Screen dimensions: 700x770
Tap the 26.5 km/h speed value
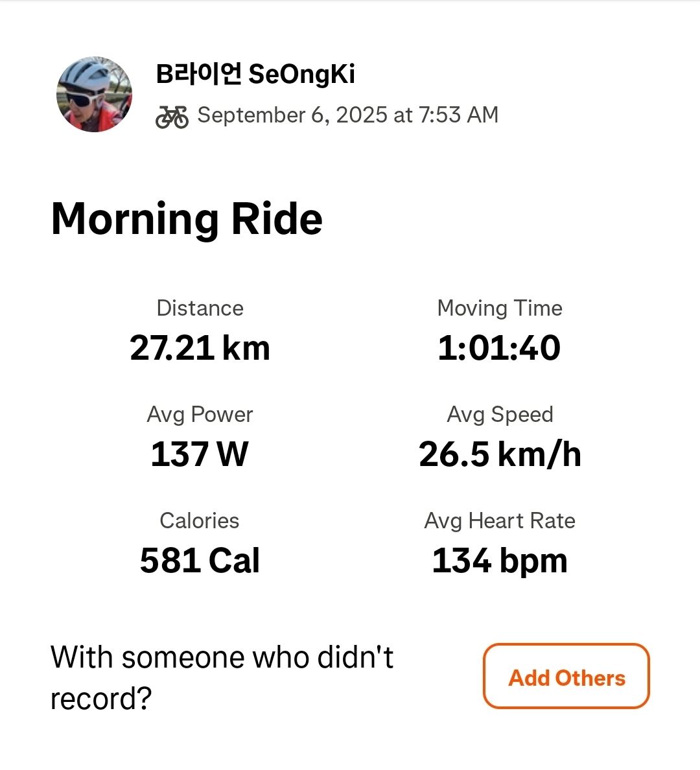point(500,454)
